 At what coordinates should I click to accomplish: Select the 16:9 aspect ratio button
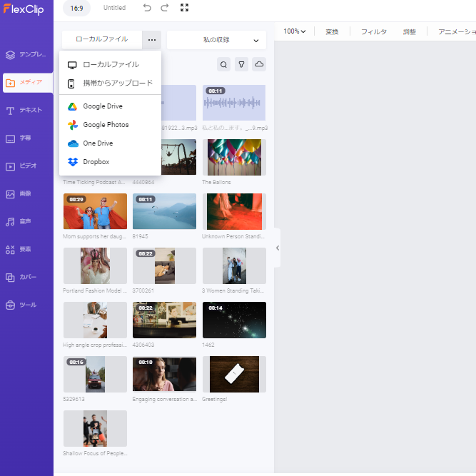76,9
